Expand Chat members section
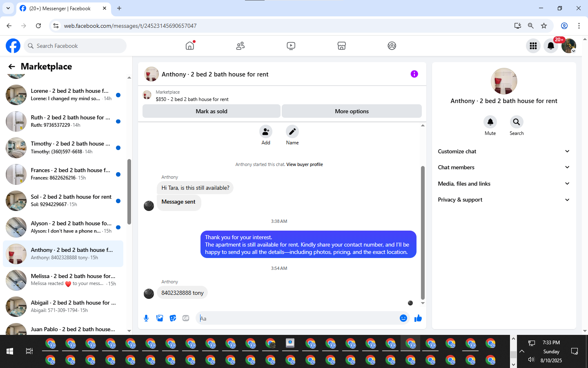Screen dimensions: 588x368 pos(504,167)
